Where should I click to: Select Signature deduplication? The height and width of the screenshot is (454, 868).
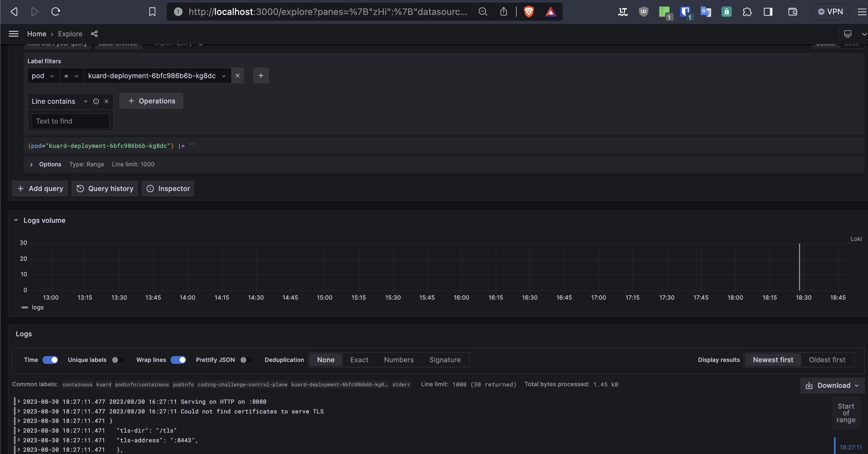[x=445, y=360]
